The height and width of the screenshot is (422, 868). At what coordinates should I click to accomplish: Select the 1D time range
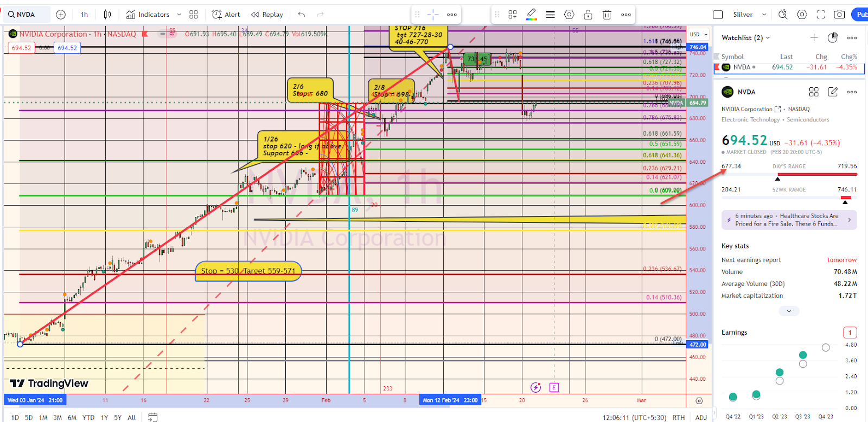point(15,417)
